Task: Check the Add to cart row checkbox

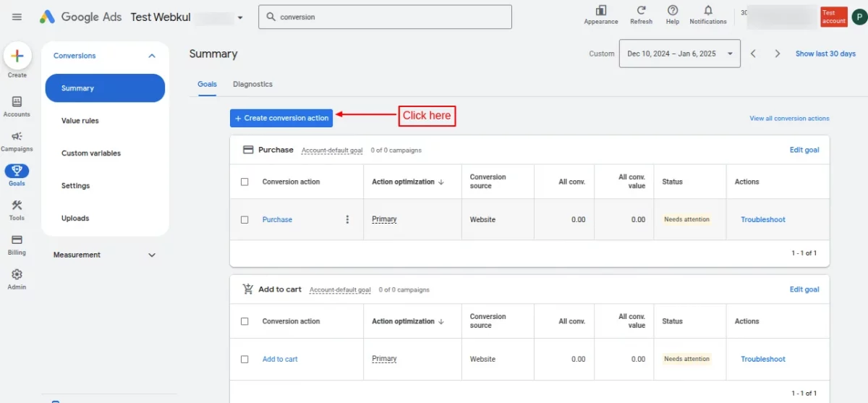Action: coord(244,359)
